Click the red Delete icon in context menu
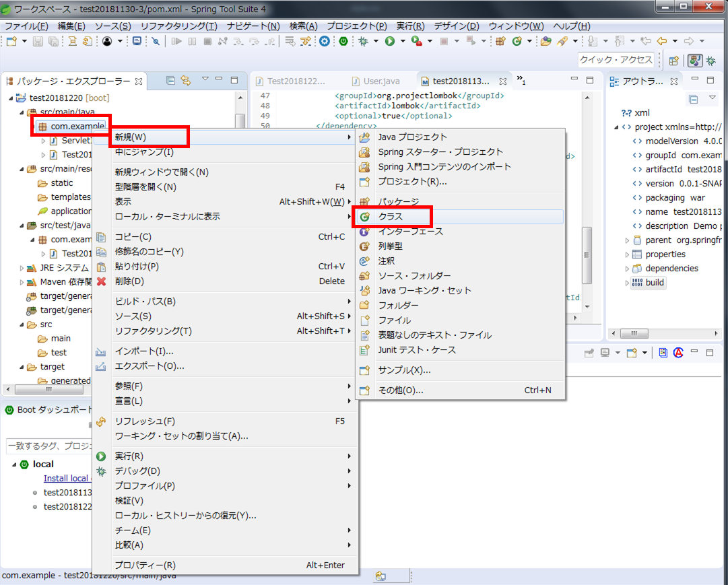 click(x=101, y=281)
